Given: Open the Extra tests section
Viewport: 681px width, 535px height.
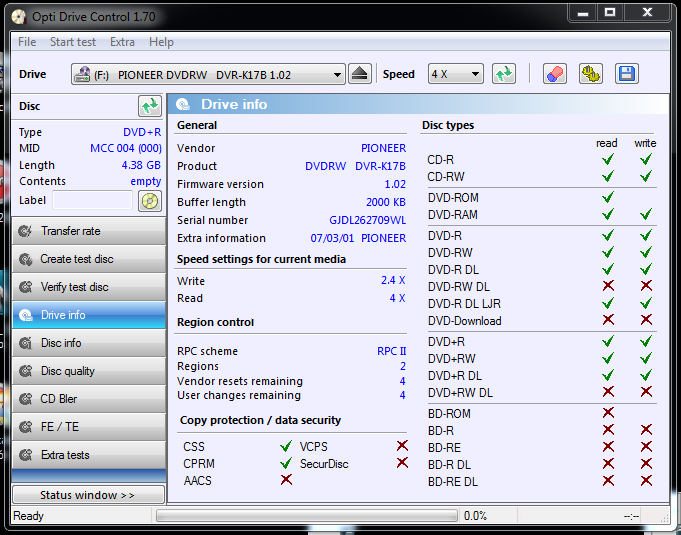Looking at the screenshot, I should 89,455.
